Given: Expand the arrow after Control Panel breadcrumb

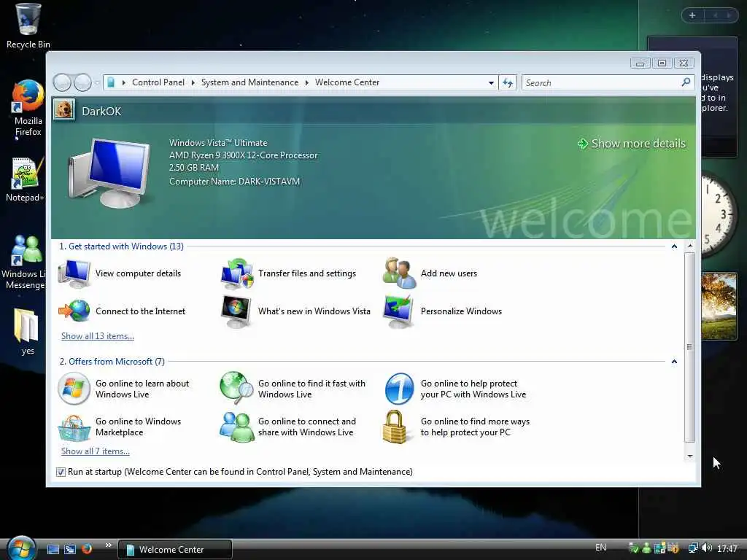Looking at the screenshot, I should pos(193,83).
